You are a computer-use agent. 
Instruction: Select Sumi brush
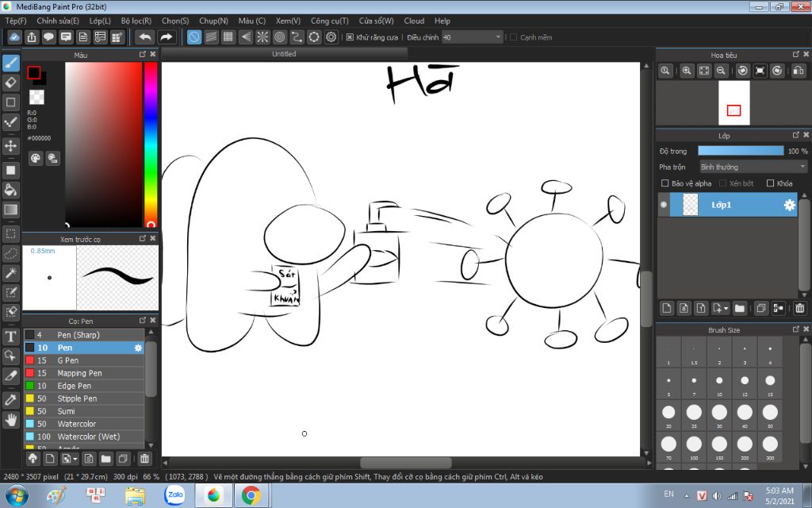click(x=84, y=411)
